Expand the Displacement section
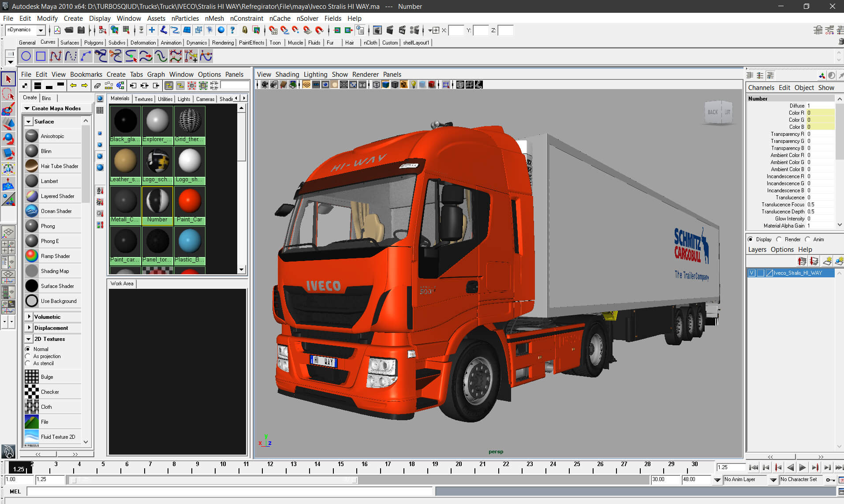 29,328
